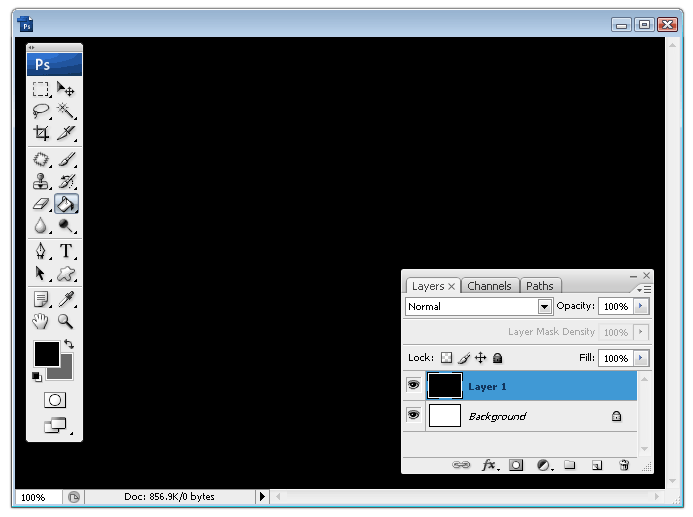Click the Fill value field
This screenshot has height=517, width=693.
click(616, 358)
